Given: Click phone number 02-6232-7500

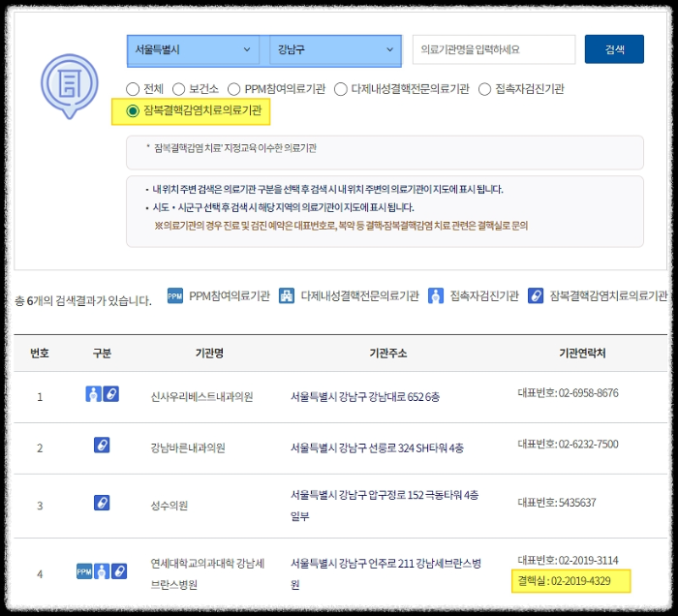Looking at the screenshot, I should tap(588, 444).
